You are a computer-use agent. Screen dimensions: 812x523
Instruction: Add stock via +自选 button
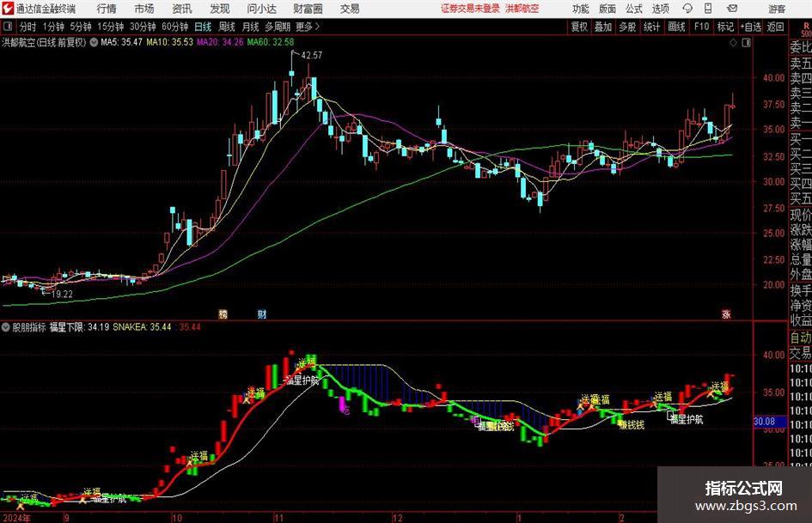tap(751, 27)
